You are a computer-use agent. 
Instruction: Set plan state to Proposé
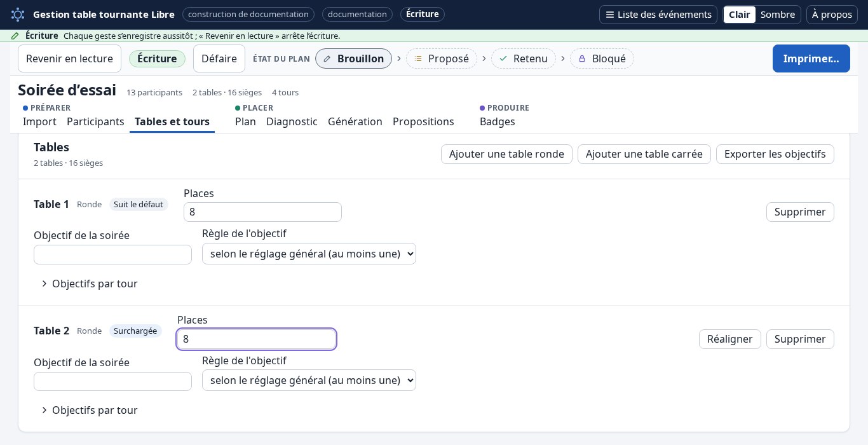pos(442,58)
